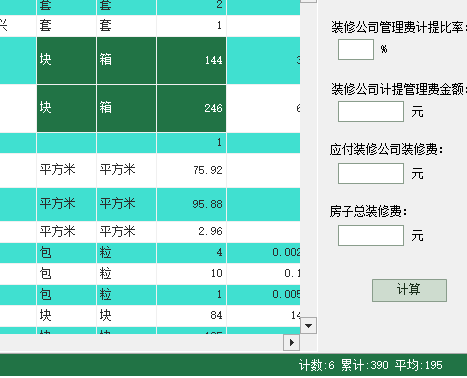Image resolution: width=467 pixels, height=378 pixels.
Task: Click the 平均:195 status bar entry
Action: [x=419, y=366]
